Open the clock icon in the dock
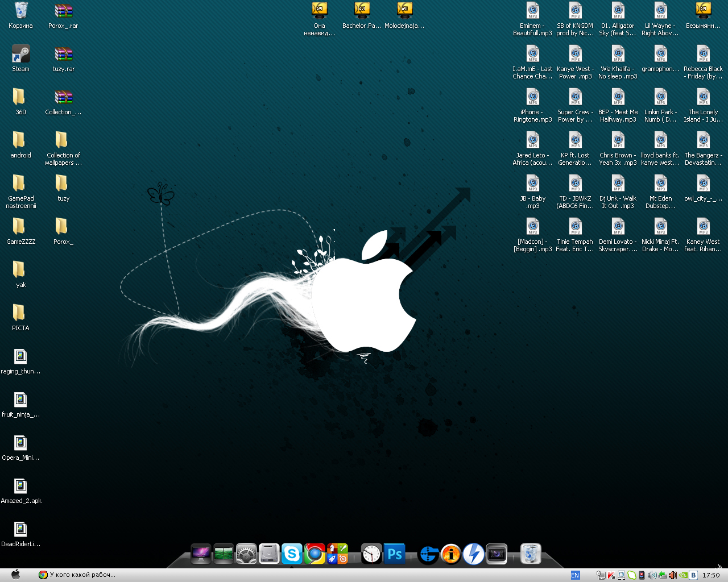 pyautogui.click(x=371, y=554)
